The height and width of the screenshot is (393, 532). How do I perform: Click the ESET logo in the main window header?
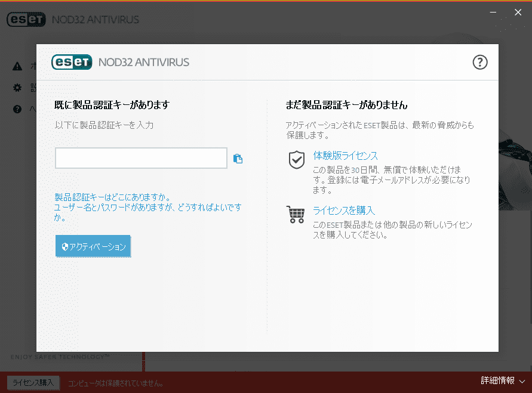tap(26, 19)
